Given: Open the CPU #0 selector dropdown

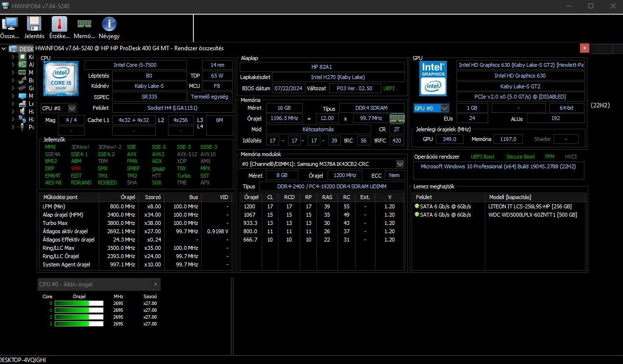Looking at the screenshot, I should point(59,108).
